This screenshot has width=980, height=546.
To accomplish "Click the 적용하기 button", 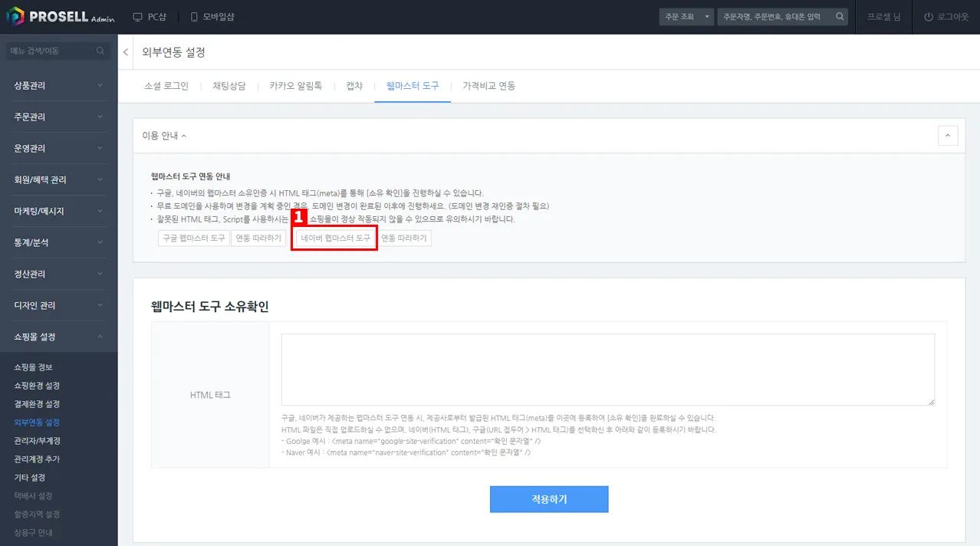I will point(549,499).
